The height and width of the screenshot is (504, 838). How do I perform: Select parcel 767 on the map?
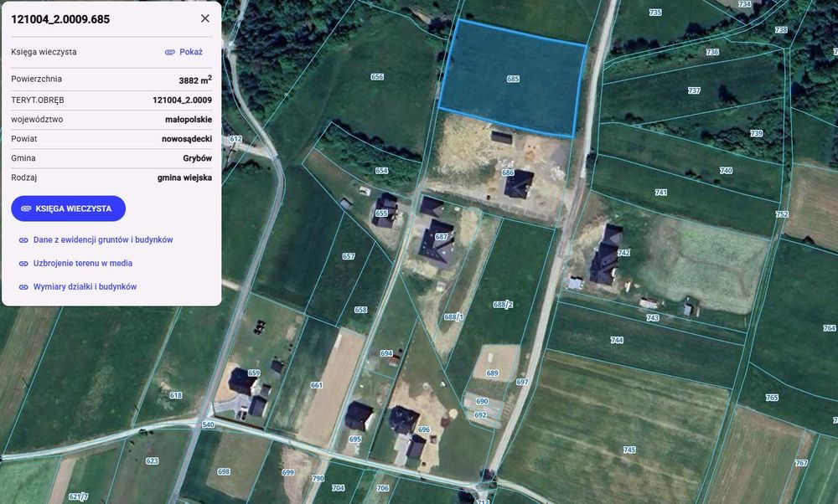tap(801, 463)
